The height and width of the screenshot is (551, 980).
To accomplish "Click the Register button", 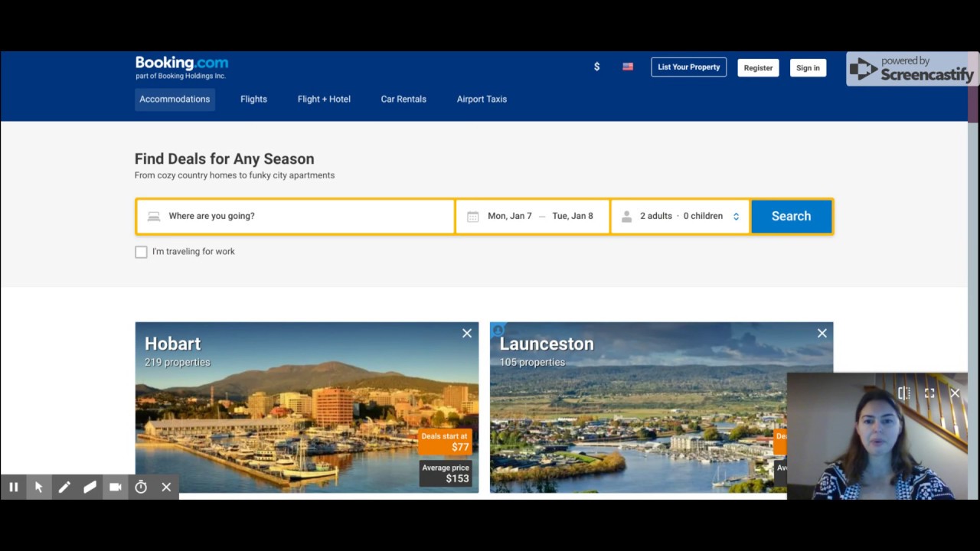I will (758, 68).
